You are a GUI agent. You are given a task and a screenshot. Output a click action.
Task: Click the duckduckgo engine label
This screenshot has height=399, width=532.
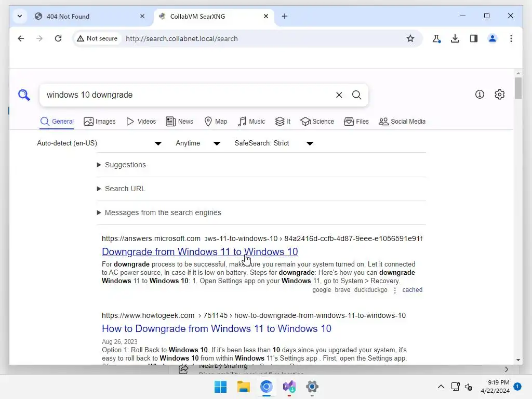(370, 290)
